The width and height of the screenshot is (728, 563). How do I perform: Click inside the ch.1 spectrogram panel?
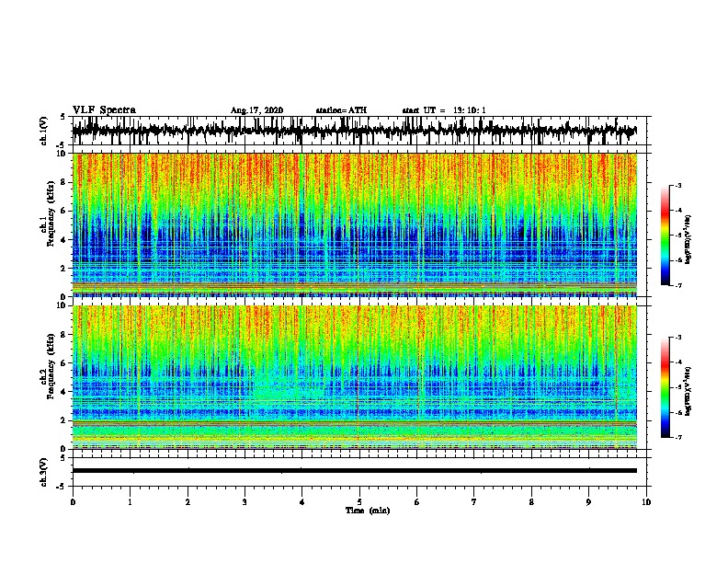pos(355,224)
